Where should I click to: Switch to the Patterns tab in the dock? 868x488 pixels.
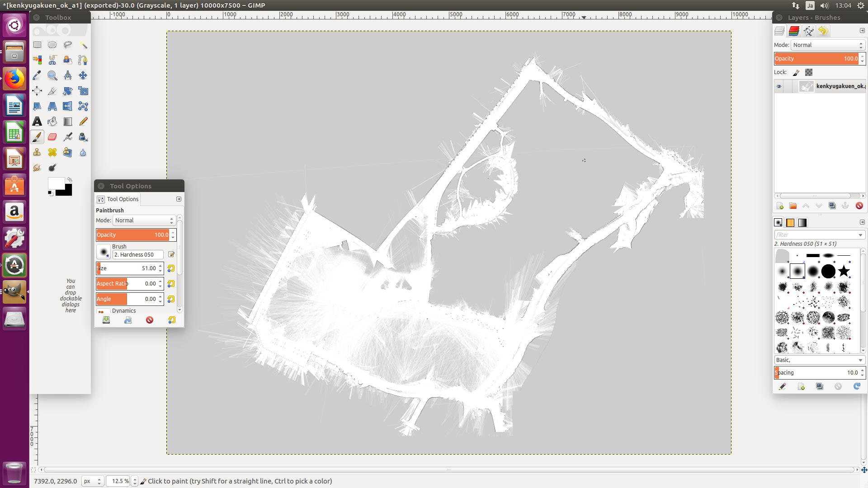[x=790, y=223]
